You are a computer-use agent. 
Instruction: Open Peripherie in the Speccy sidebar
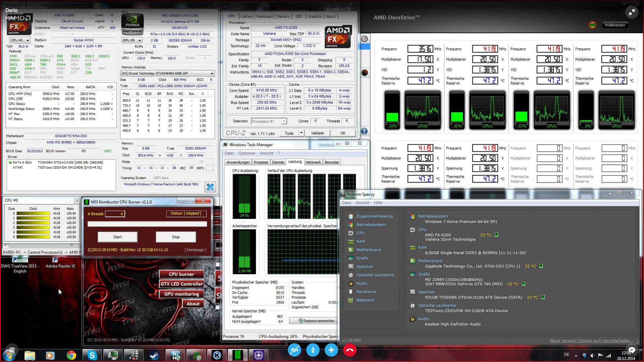point(366,292)
